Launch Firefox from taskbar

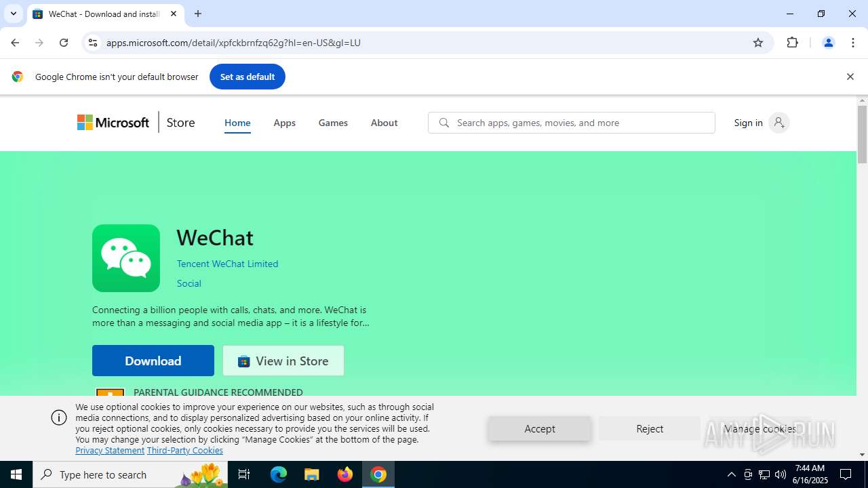click(x=345, y=474)
